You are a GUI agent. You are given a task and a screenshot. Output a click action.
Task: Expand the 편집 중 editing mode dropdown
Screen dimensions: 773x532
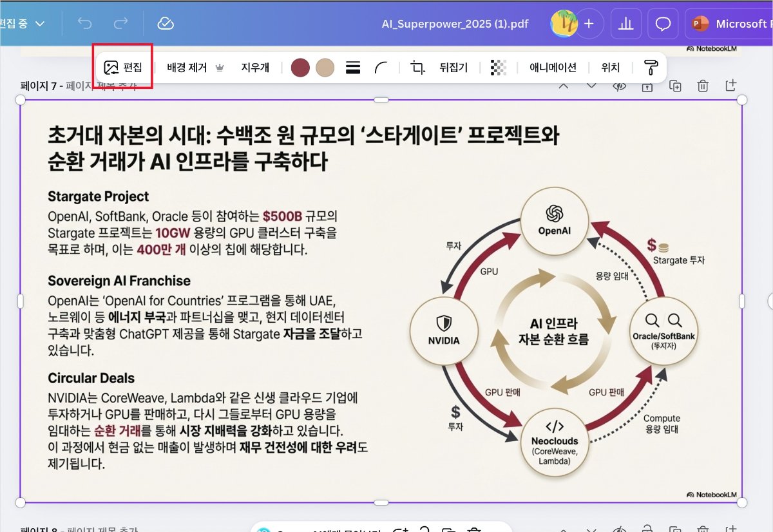click(23, 24)
